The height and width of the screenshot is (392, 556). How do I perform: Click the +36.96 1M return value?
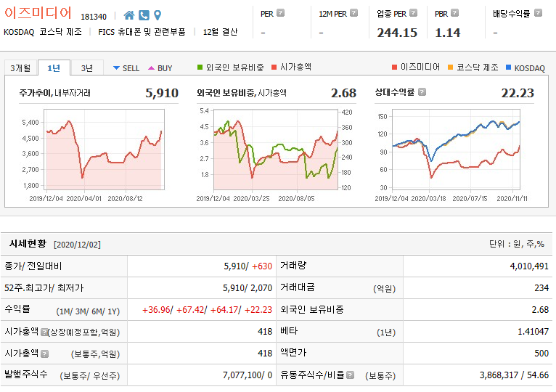coord(156,310)
